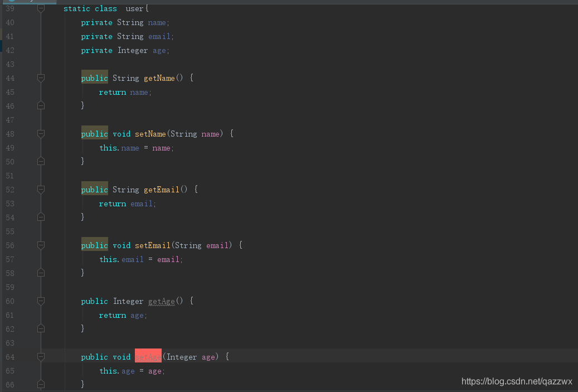This screenshot has height=392, width=578.
Task: Click the email field declaration on line 41
Action: [x=159, y=36]
